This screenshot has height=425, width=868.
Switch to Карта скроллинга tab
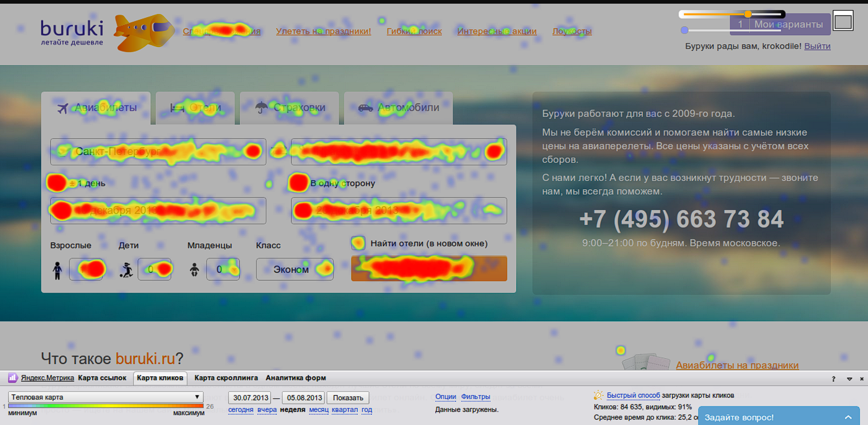(226, 378)
